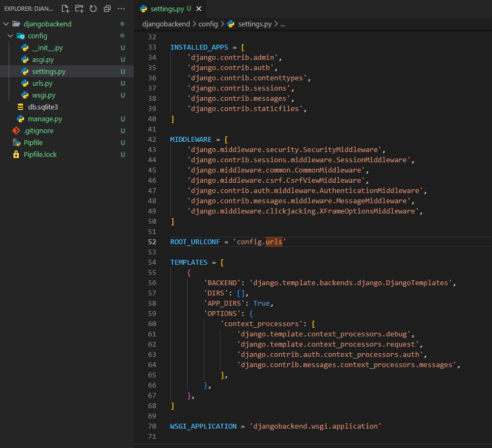Open urls.py in the config folder
The height and width of the screenshot is (448, 492).
pyautogui.click(x=42, y=83)
